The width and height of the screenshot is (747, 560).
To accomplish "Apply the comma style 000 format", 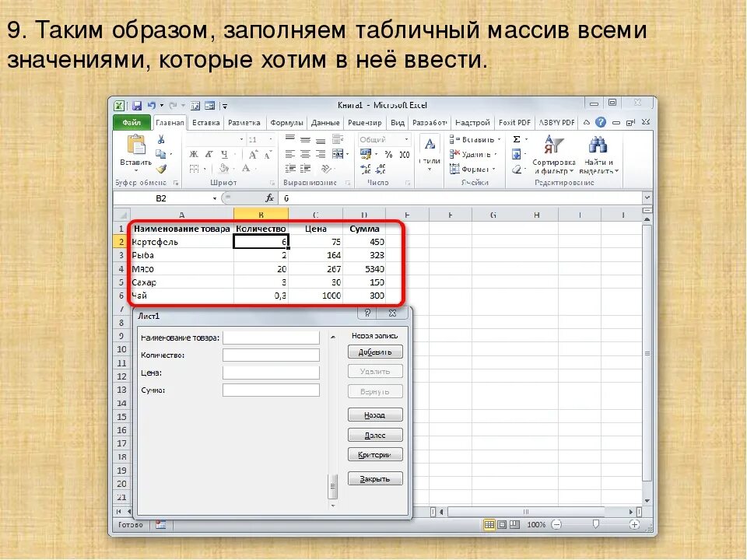I will 404,154.
